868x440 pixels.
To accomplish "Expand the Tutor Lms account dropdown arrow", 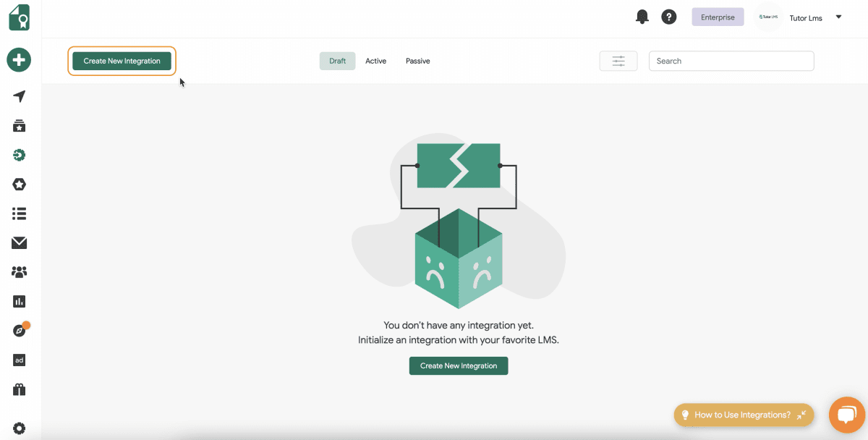I will click(838, 17).
